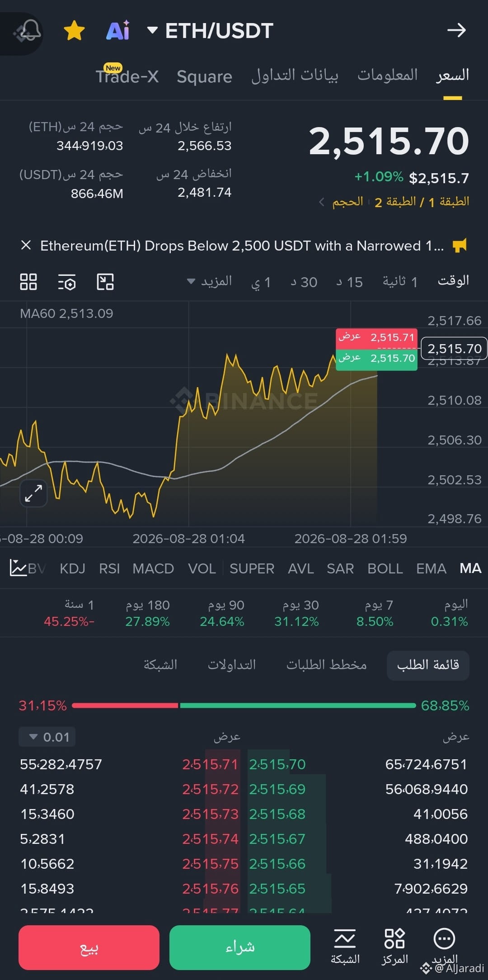
Task: Expand chart to fullscreen
Action: [x=33, y=493]
